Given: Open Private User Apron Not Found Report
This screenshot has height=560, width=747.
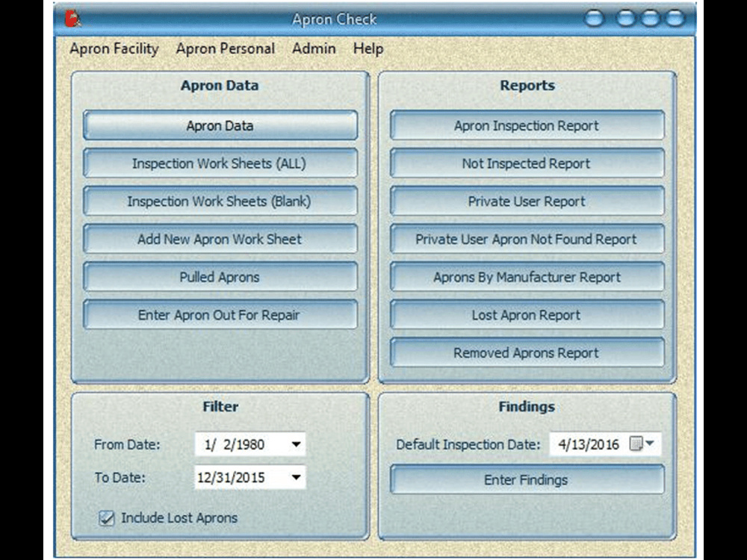Looking at the screenshot, I should pos(527,239).
